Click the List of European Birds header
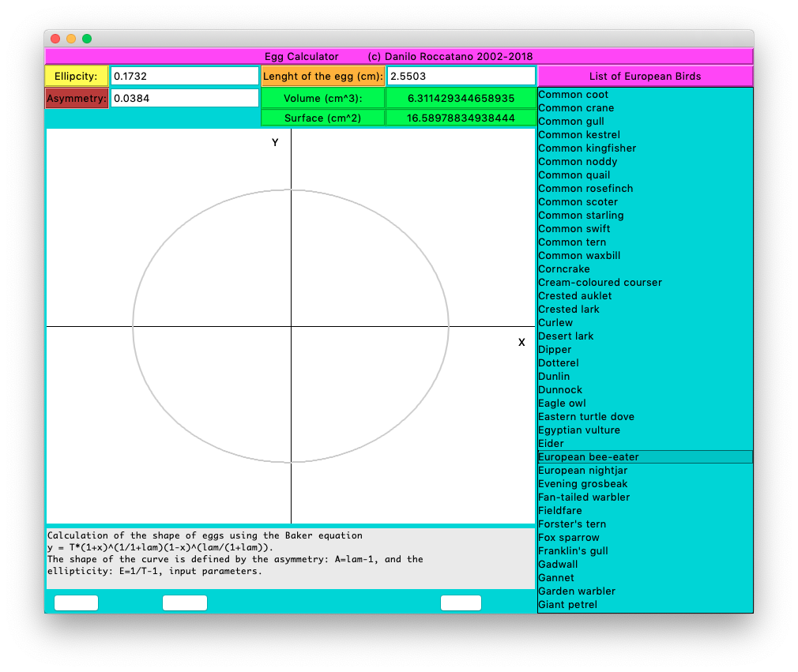798x672 pixels. pyautogui.click(x=645, y=77)
